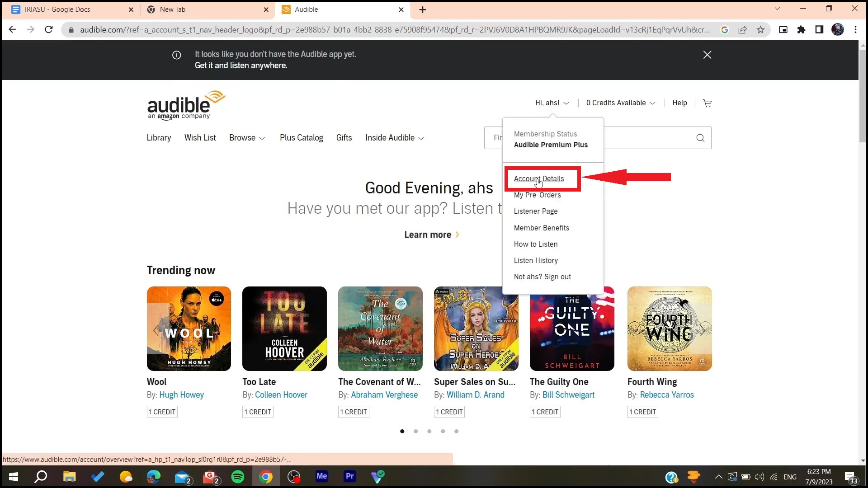Open Spotify from the taskbar

pyautogui.click(x=238, y=477)
